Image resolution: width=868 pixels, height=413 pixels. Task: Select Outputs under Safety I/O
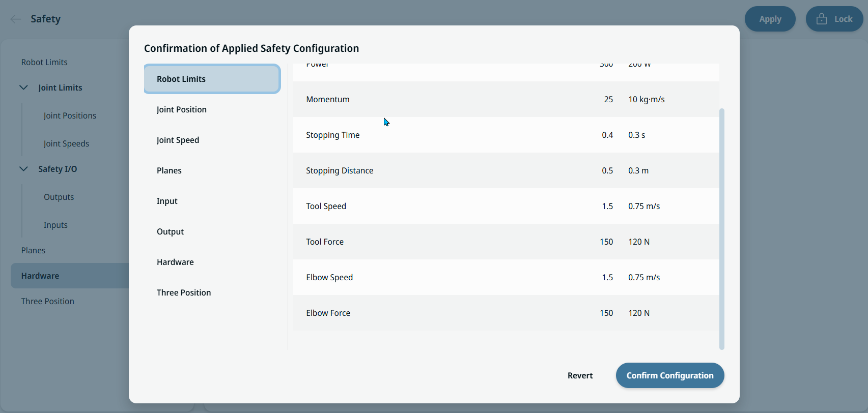59,197
